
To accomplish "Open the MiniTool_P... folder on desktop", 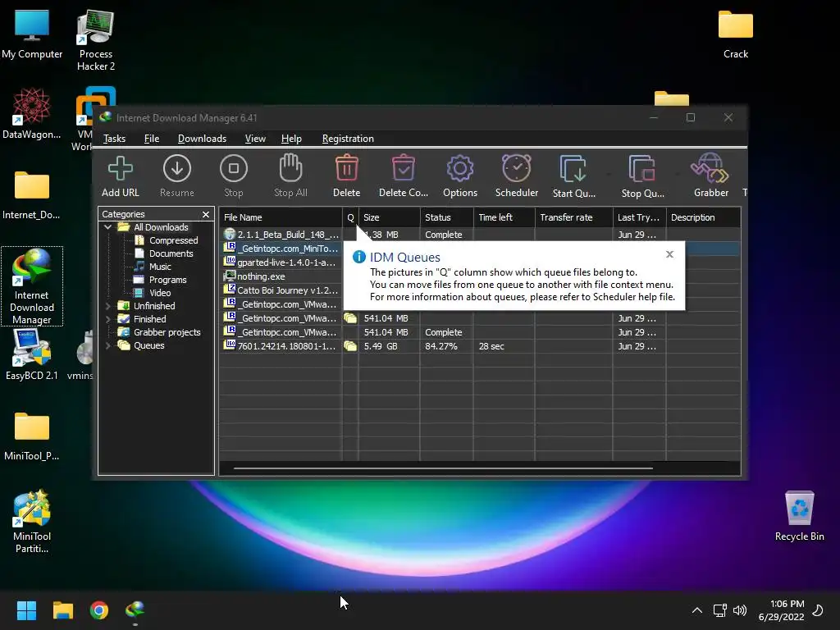I will [x=32, y=436].
